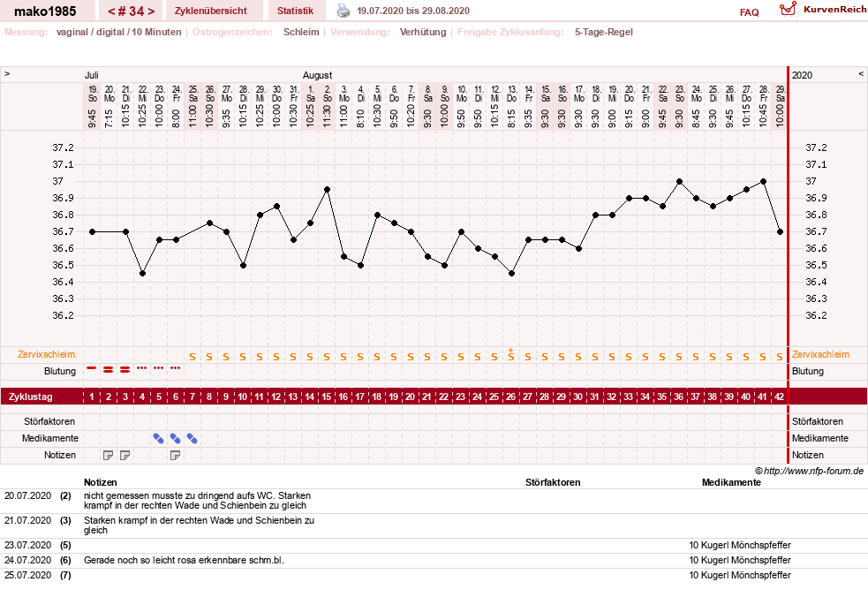Open the note icon on cycle day 3
The width and height of the screenshot is (868, 612).
(x=125, y=456)
